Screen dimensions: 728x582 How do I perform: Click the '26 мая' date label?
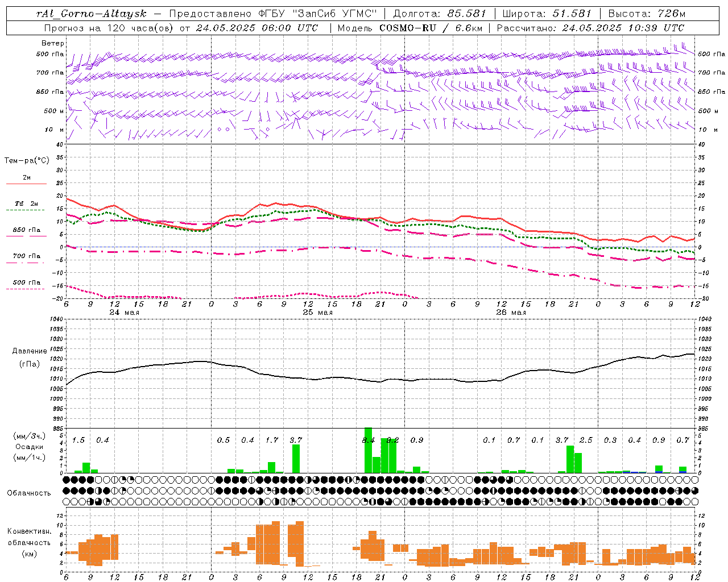[x=511, y=312]
